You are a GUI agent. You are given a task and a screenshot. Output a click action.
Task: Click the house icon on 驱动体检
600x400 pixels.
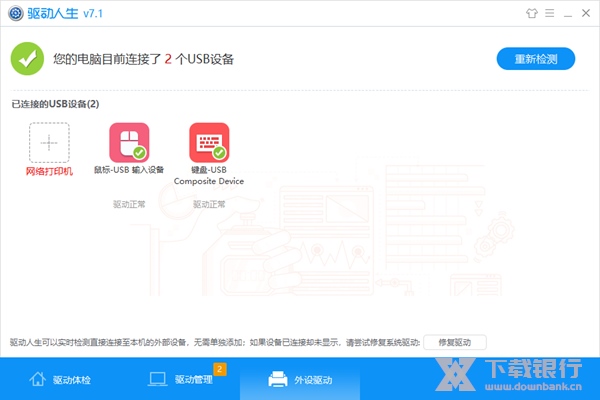point(38,379)
